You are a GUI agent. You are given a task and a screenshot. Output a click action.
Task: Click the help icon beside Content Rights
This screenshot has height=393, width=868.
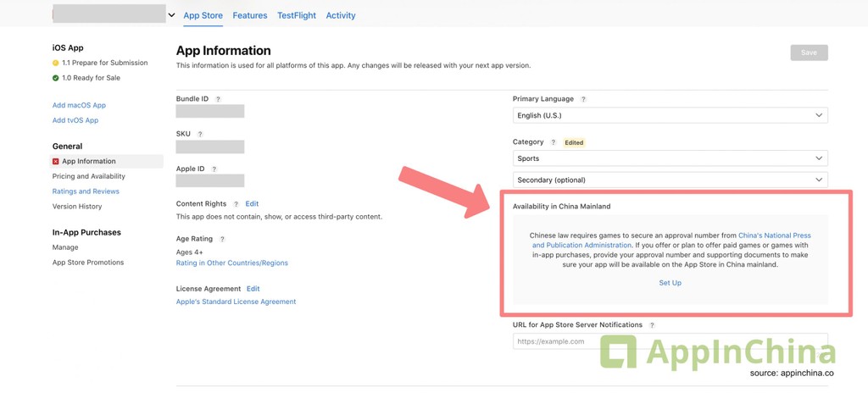coord(236,203)
